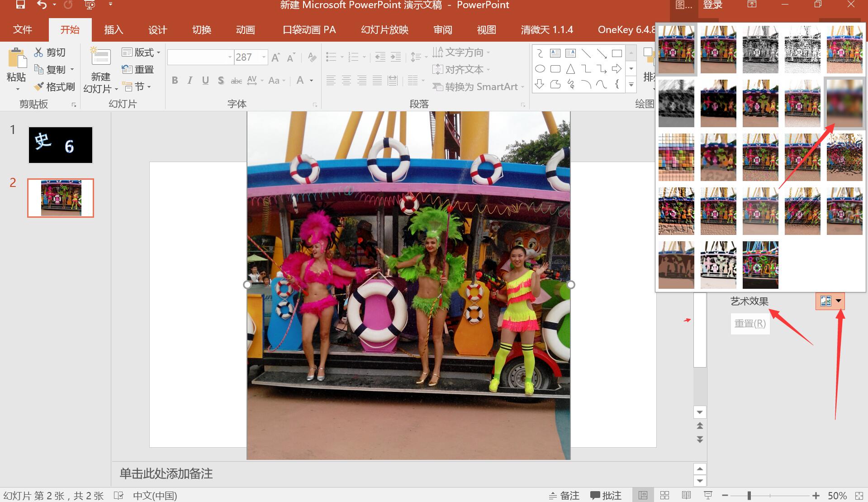
Task: Pick the Elbow Arrow Connector shape
Action: click(x=602, y=69)
